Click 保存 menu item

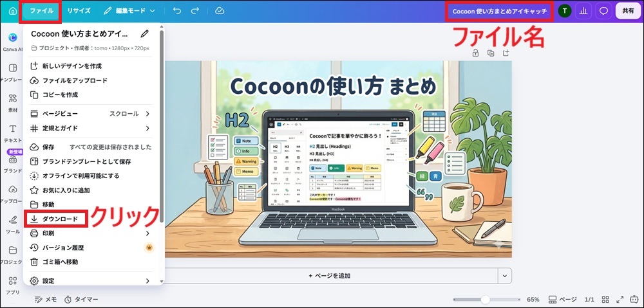click(91, 147)
